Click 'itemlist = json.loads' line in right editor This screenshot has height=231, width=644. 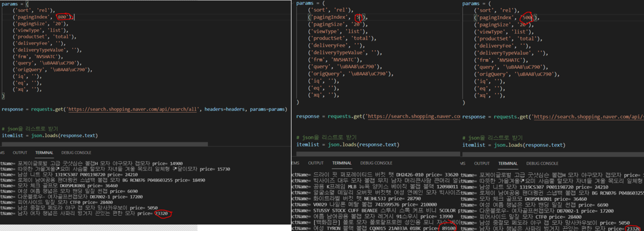pyautogui.click(x=514, y=145)
